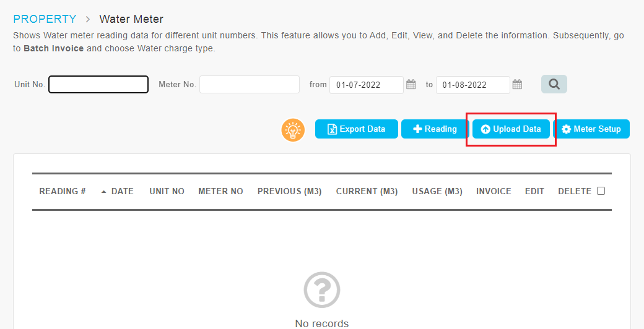Click the question mark no-records icon
This screenshot has height=329, width=644.
click(x=322, y=290)
